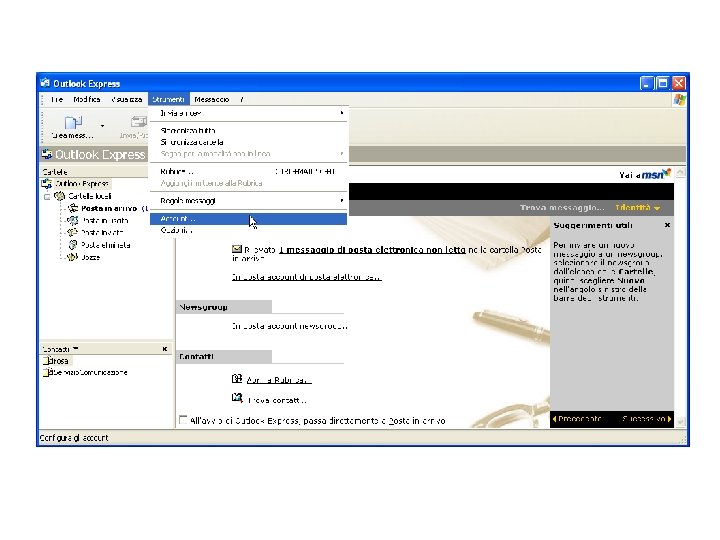Screen dimensions: 720x540
Task: Select Account... in the Strumenti menu
Action: point(248,219)
